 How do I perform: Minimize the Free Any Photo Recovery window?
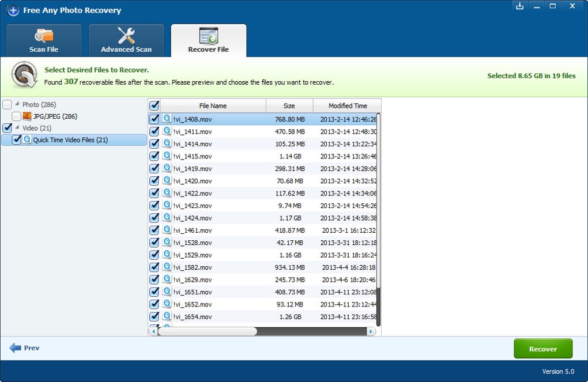[537, 6]
